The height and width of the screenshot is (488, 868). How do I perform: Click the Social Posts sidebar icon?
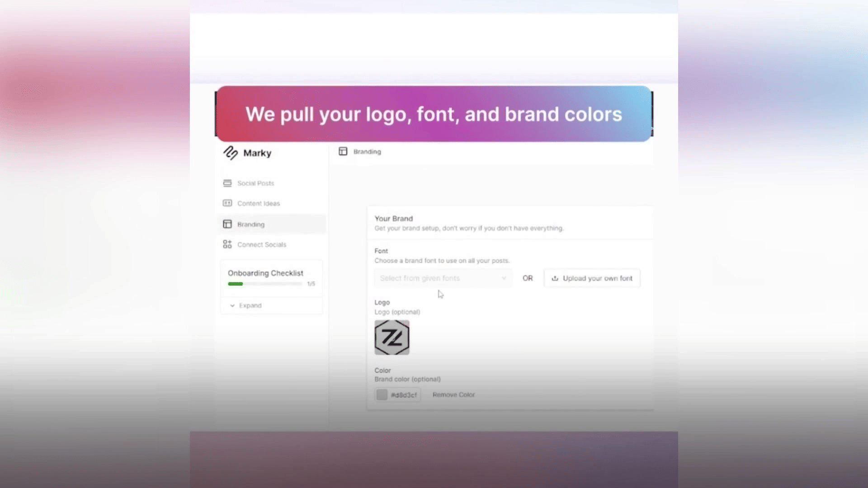[x=227, y=183]
